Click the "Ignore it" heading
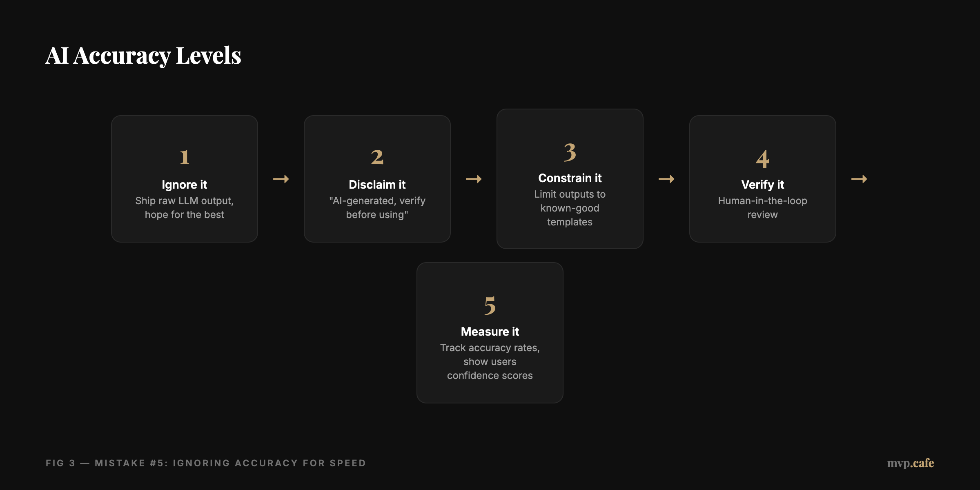The image size is (980, 490). tap(185, 185)
